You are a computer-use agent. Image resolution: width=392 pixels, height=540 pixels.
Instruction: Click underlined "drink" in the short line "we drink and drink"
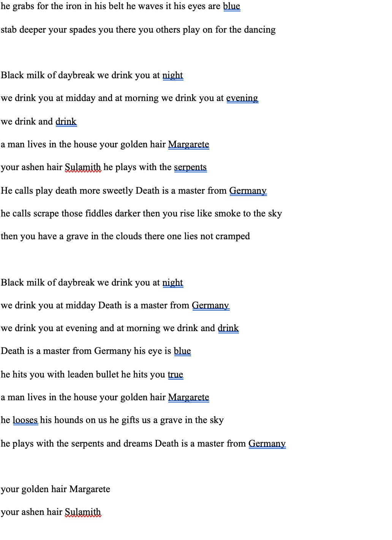coord(66,122)
